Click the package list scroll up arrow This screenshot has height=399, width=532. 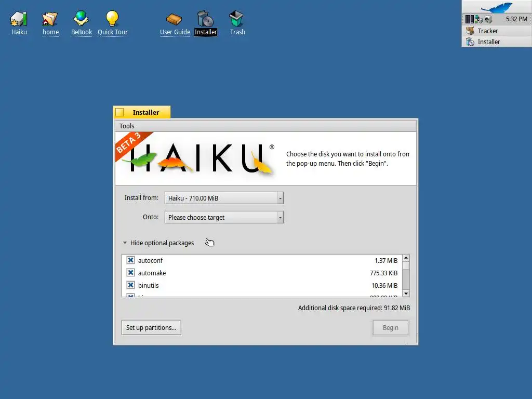tap(406, 258)
